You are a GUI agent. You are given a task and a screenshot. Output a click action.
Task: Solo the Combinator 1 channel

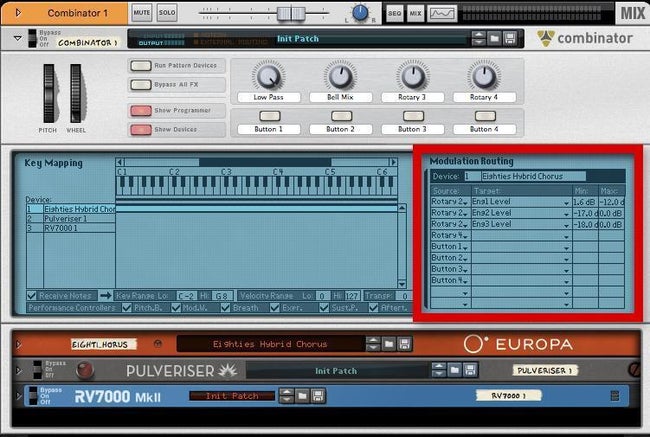coord(167,13)
